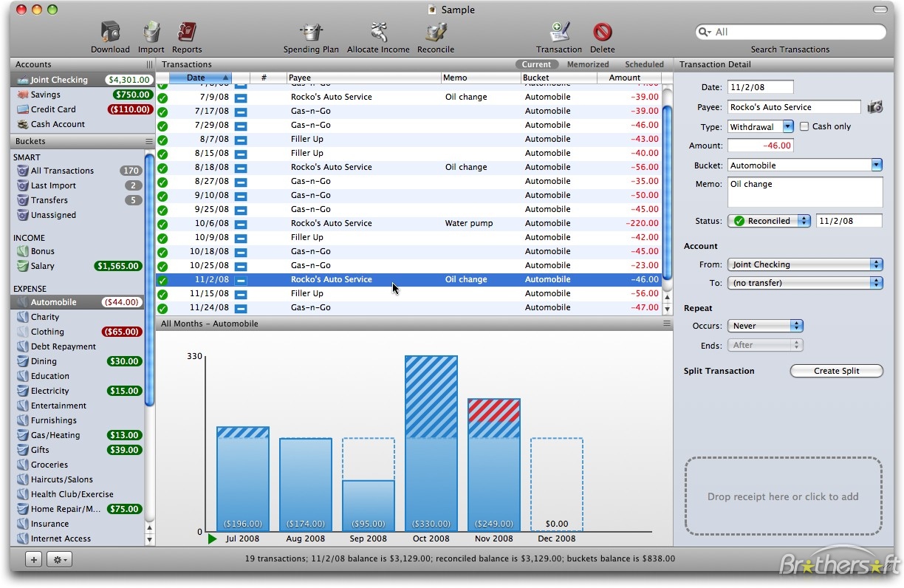Click the Allocate Income icon
The height and width of the screenshot is (588, 904).
(378, 33)
